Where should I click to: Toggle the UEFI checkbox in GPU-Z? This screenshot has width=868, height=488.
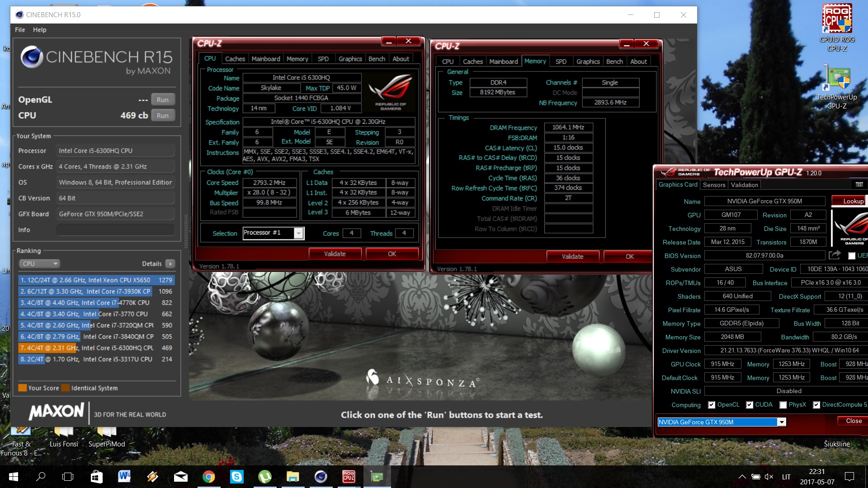[x=852, y=256]
